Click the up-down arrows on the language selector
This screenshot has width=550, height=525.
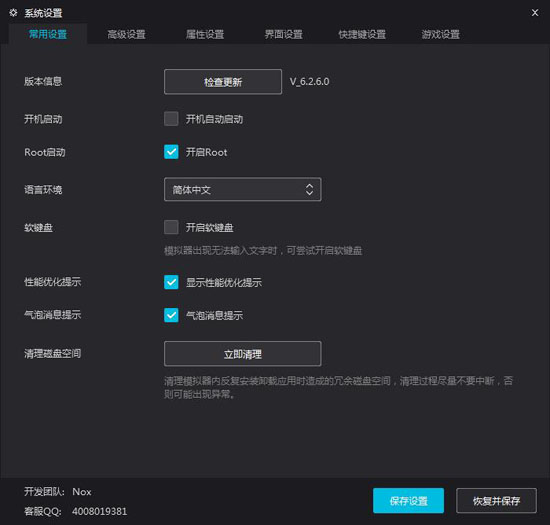[x=309, y=189]
